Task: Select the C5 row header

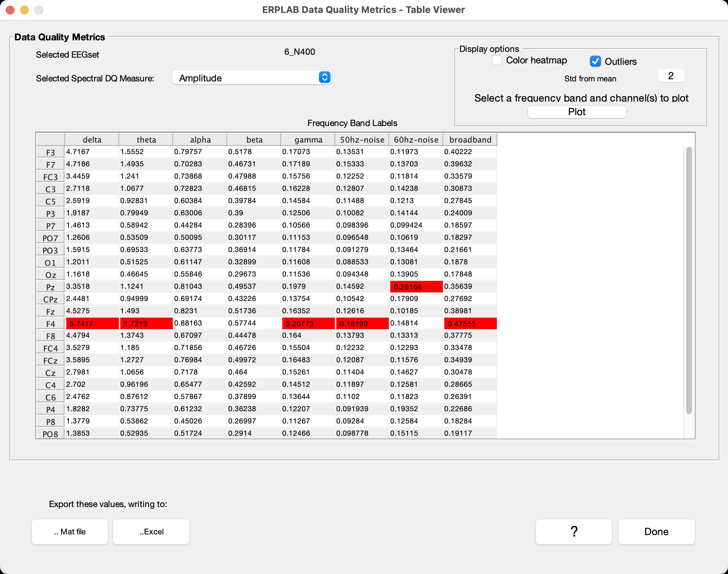Action: (50, 201)
